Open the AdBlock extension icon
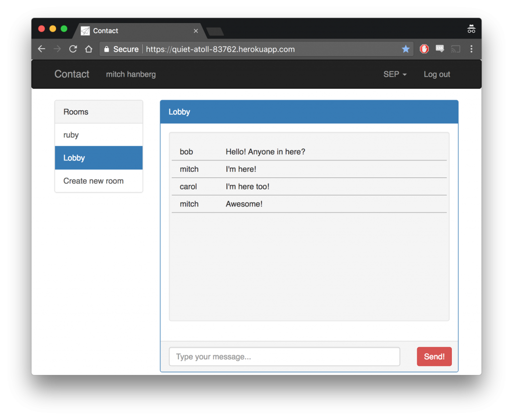The height and width of the screenshot is (420, 513). 424,49
